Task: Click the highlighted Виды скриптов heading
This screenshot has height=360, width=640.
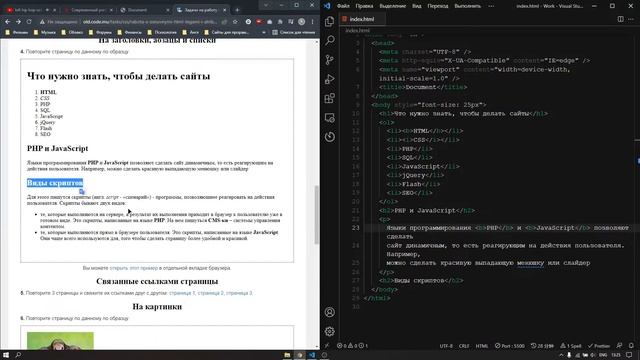Action: pyautogui.click(x=55, y=183)
